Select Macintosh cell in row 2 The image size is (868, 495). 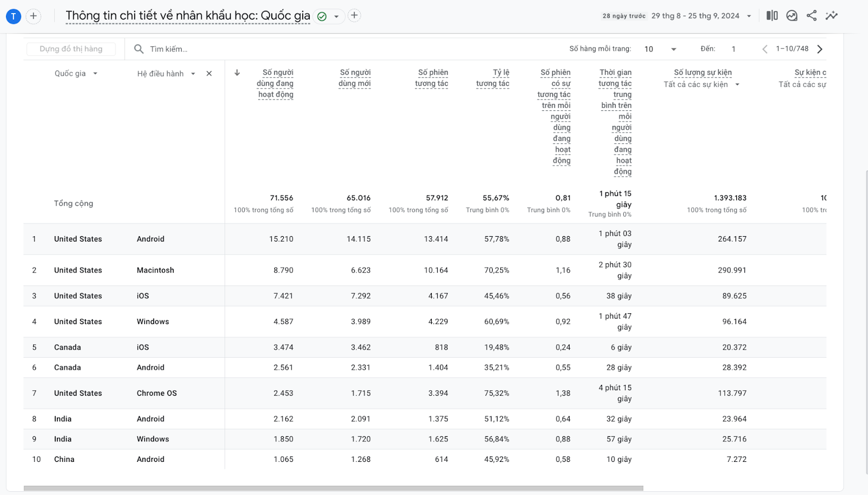point(156,270)
